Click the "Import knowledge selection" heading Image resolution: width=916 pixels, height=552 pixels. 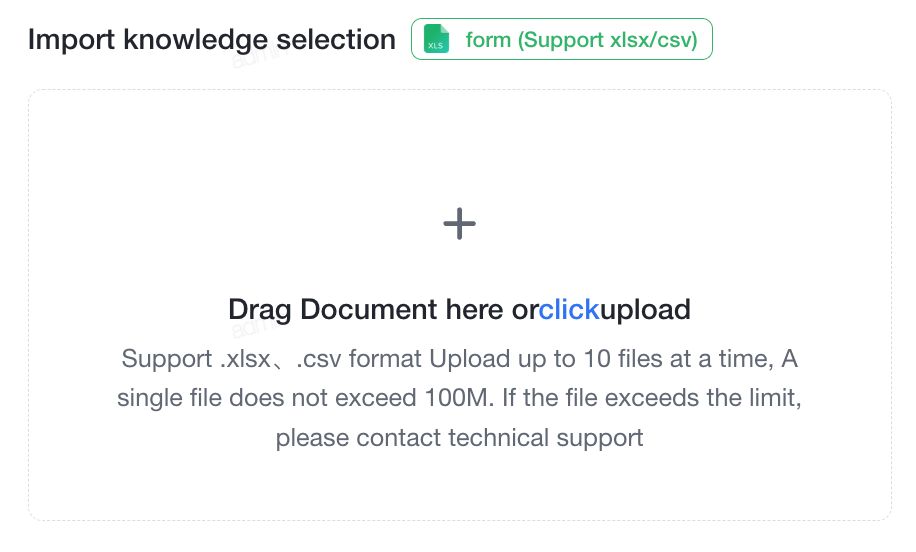(x=211, y=40)
